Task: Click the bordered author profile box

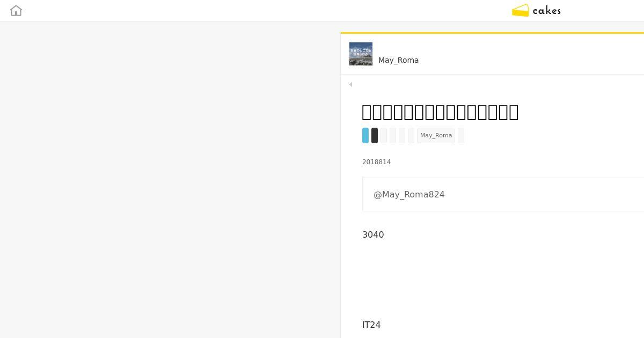Action: tap(503, 194)
